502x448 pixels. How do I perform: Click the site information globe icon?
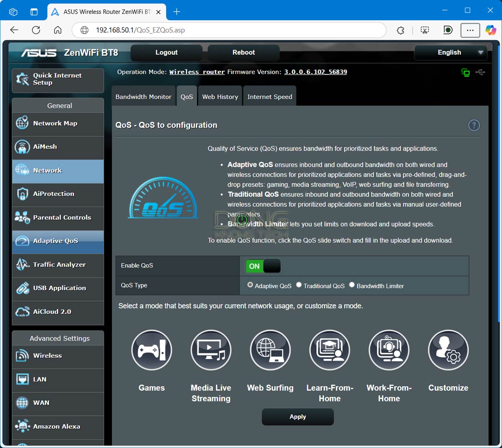click(x=85, y=30)
